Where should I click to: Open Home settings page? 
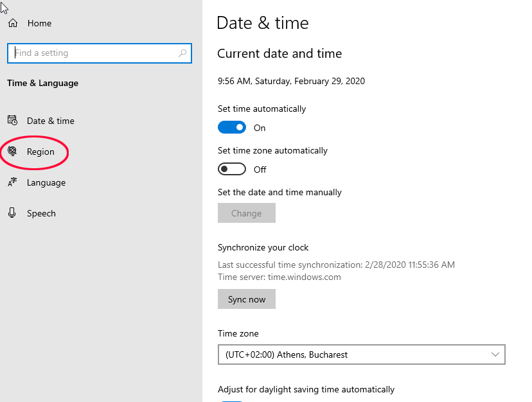click(x=39, y=23)
